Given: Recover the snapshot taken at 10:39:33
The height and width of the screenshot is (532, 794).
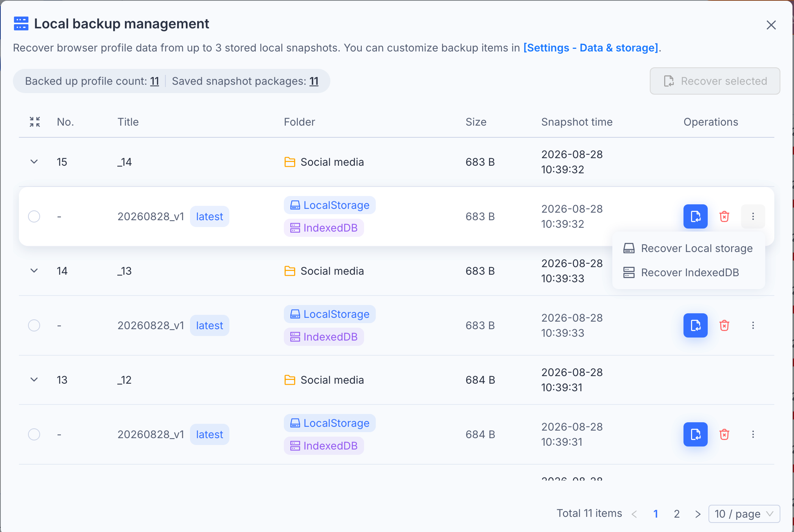Looking at the screenshot, I should pyautogui.click(x=696, y=325).
